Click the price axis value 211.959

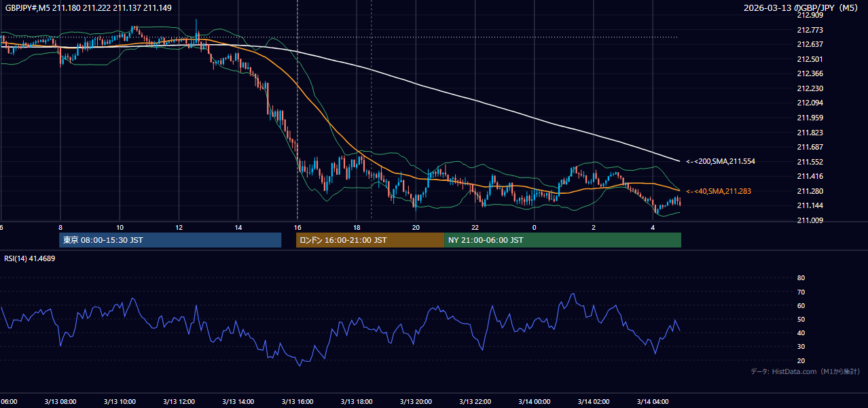click(810, 118)
